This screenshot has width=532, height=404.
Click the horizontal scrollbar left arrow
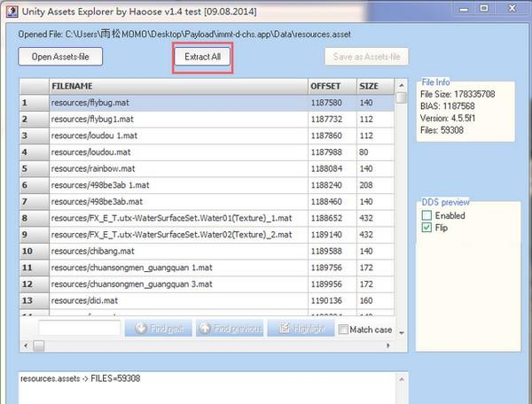(x=26, y=346)
